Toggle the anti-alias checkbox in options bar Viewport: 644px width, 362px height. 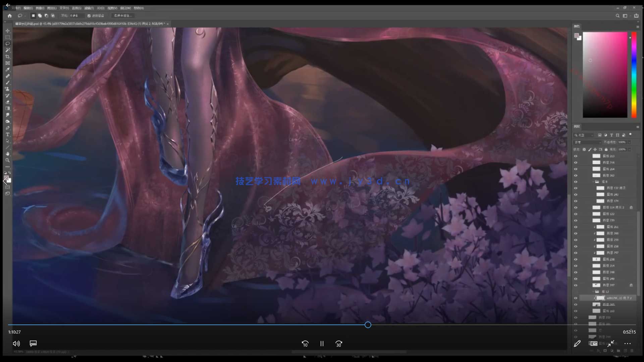click(x=89, y=16)
